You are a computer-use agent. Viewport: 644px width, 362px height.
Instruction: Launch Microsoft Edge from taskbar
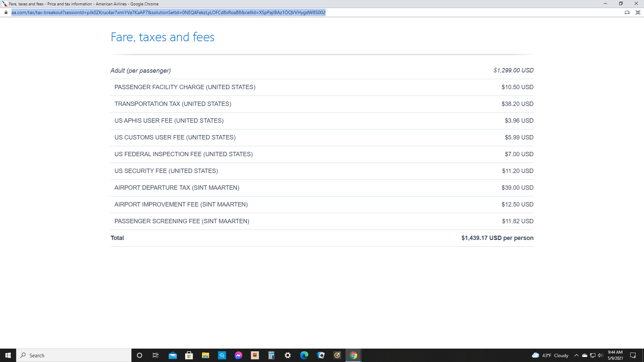304,355
